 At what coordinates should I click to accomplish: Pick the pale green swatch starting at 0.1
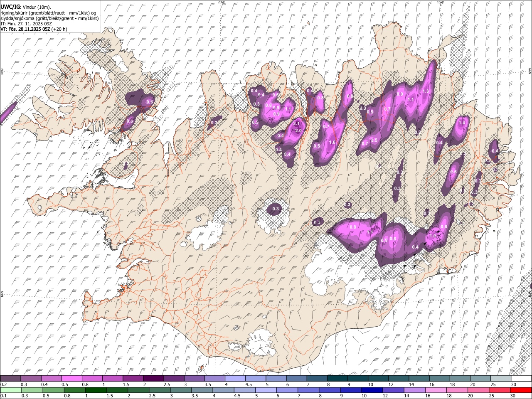(x=10, y=390)
